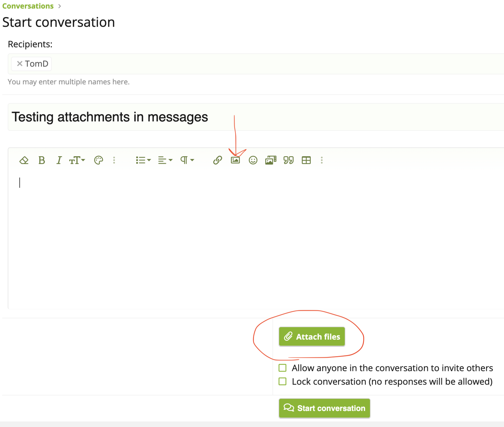The image size is (504, 427).
Task: Toggle bold formatting
Action: [x=42, y=160]
